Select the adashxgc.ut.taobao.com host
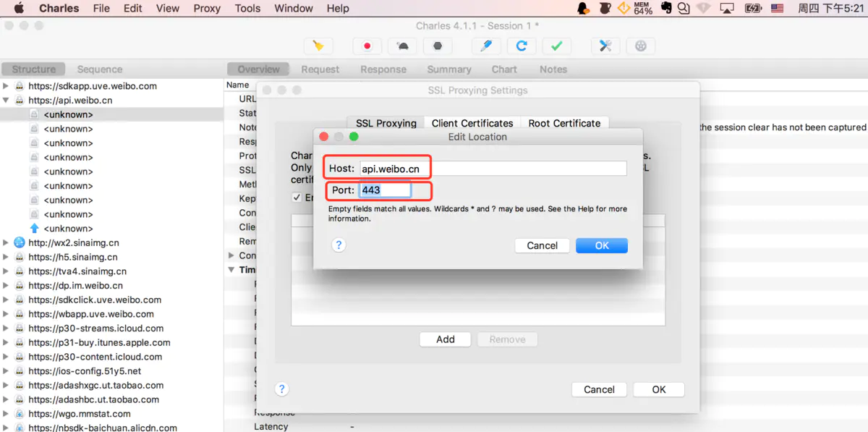This screenshot has width=868, height=432. point(96,386)
